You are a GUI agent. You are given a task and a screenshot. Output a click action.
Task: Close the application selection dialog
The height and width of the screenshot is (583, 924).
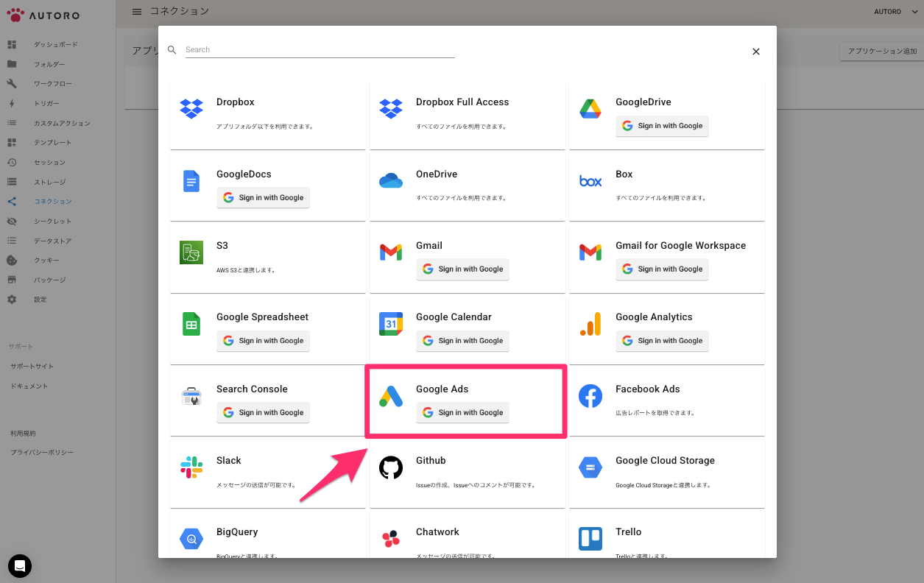coord(755,52)
